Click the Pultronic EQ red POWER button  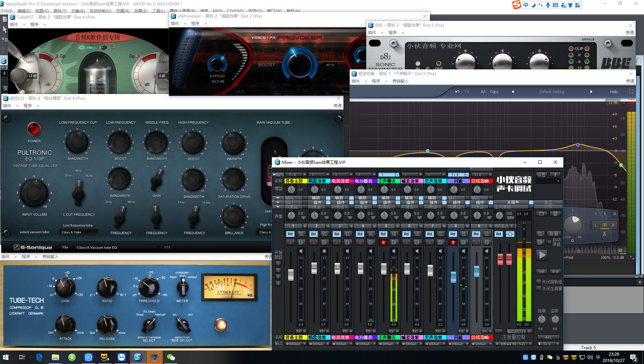click(x=34, y=129)
